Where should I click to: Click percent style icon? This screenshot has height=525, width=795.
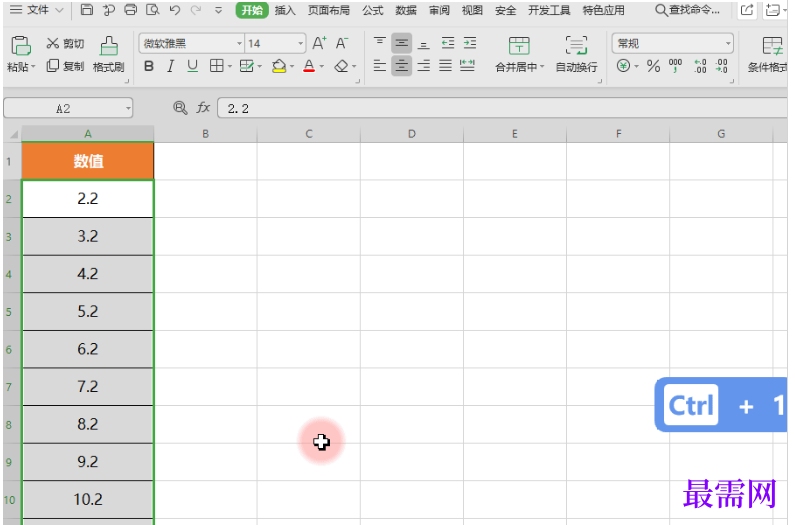pyautogui.click(x=653, y=66)
